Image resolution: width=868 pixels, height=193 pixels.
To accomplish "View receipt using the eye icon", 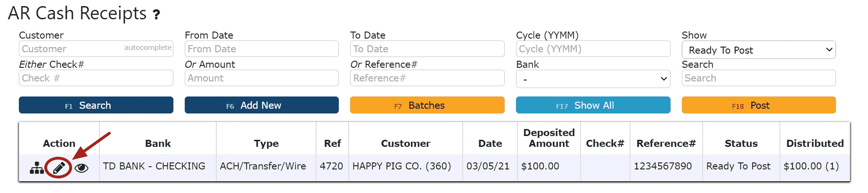I will point(82,168).
